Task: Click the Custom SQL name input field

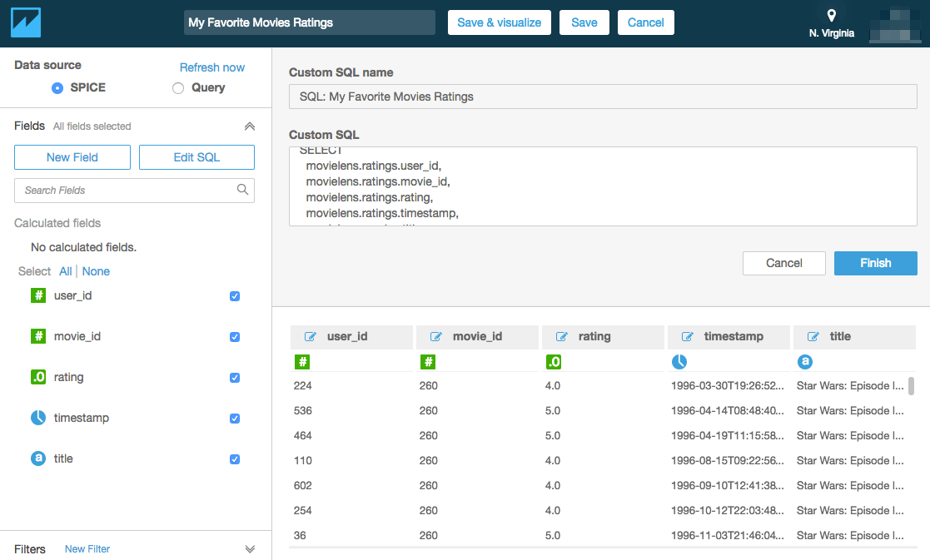Action: (603, 97)
